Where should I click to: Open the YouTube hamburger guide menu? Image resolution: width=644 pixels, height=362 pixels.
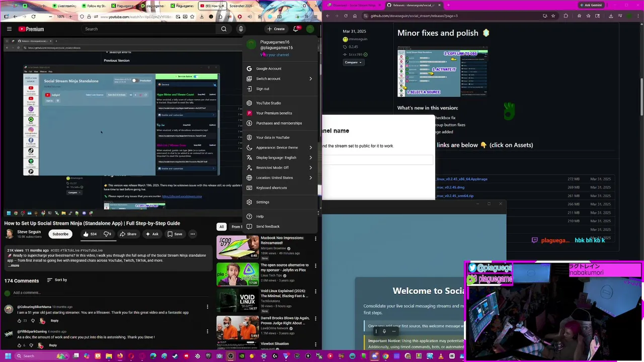point(9,29)
